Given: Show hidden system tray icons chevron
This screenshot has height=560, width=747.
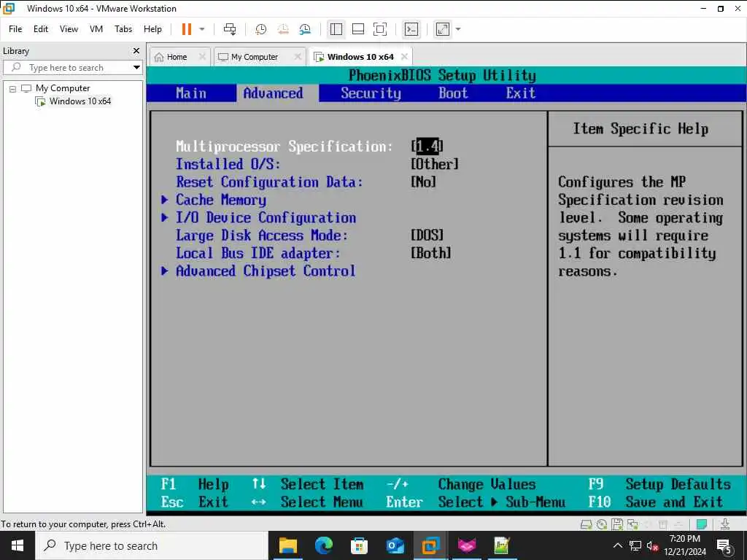Looking at the screenshot, I should (x=617, y=545).
